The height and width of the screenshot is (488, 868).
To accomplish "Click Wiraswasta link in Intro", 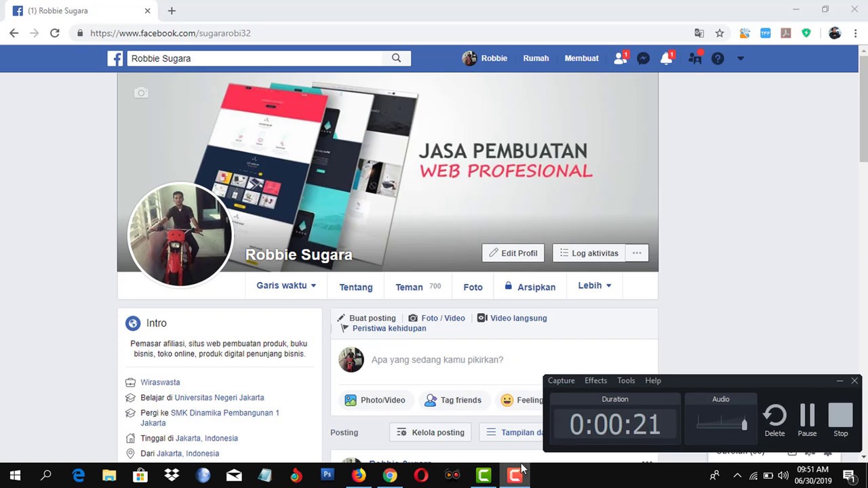I will coord(160,382).
